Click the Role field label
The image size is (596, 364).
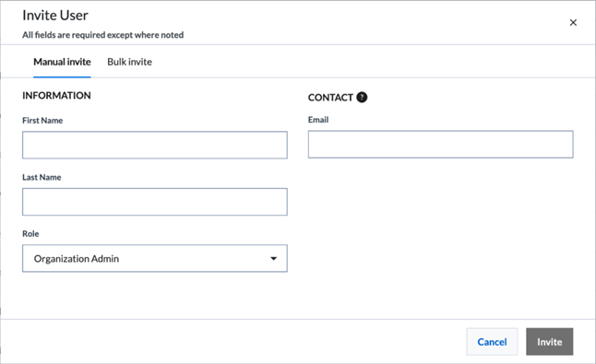click(x=30, y=234)
